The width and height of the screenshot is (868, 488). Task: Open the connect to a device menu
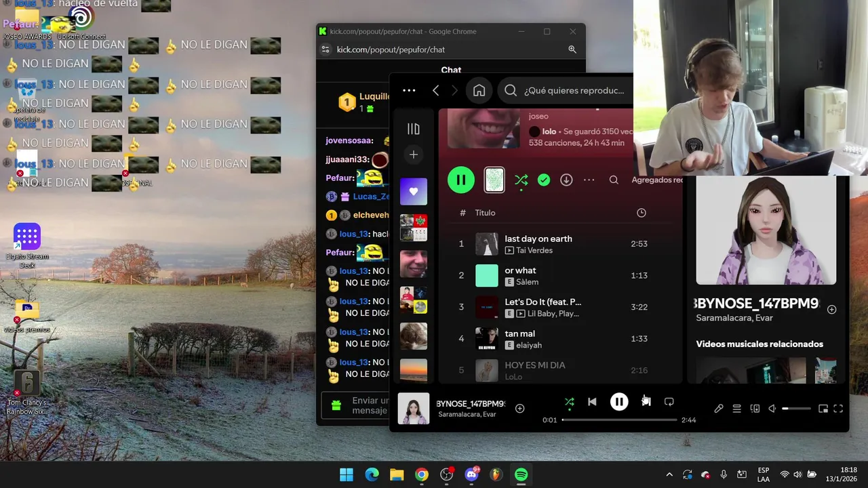pyautogui.click(x=755, y=409)
